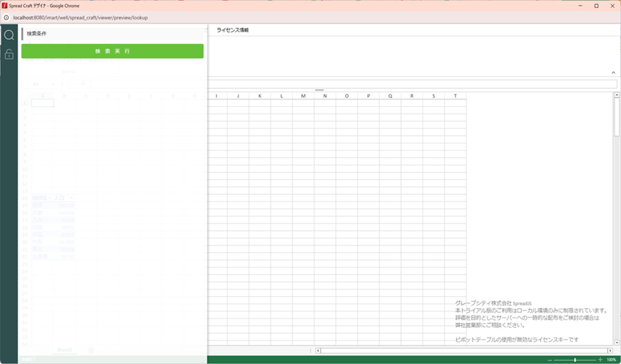621x364 pixels.
Task: Click the browser site information icon
Action: [x=6, y=17]
